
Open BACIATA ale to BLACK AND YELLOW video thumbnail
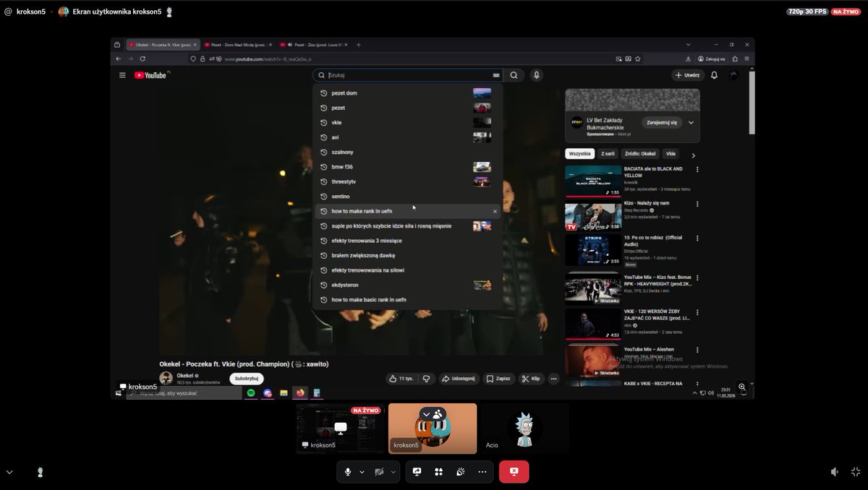click(x=593, y=181)
